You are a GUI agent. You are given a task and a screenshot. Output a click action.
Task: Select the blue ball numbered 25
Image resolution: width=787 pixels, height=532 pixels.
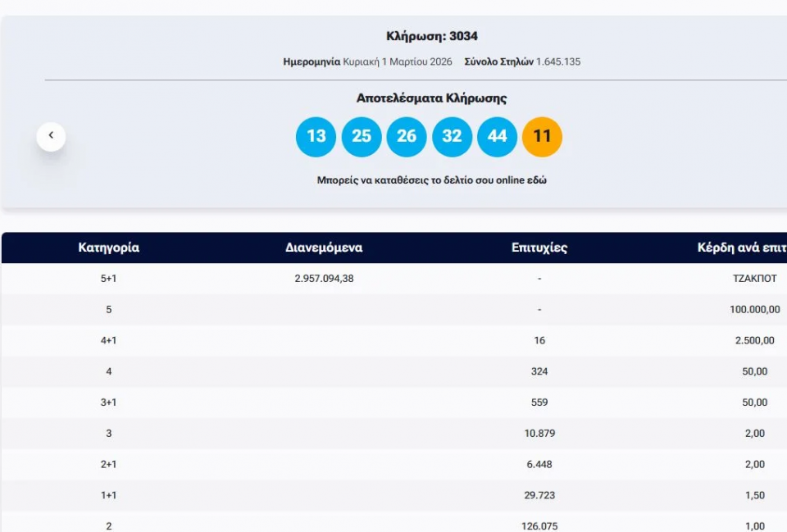click(x=362, y=137)
